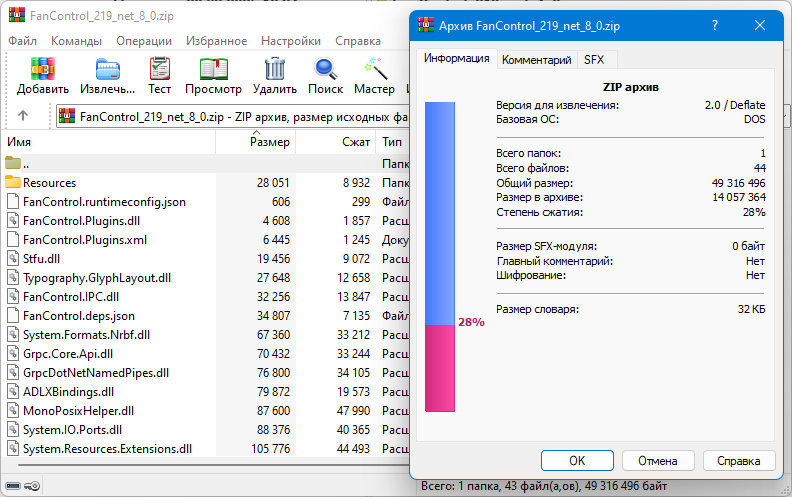Screen dimensions: 792x497
Task: Click the blue compression ratio bar
Action: [x=440, y=213]
